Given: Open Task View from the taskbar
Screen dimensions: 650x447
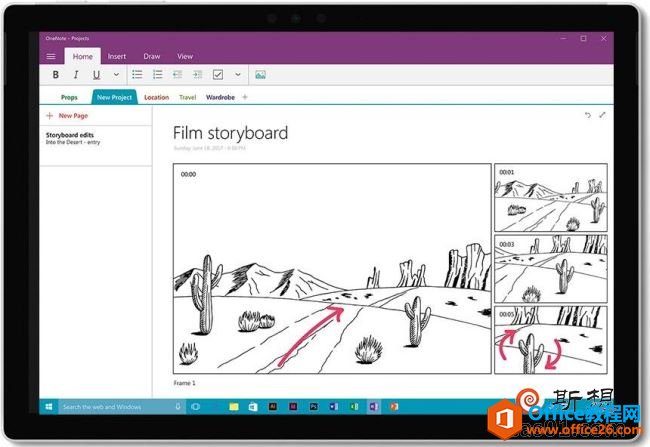Looking at the screenshot, I should (x=196, y=407).
